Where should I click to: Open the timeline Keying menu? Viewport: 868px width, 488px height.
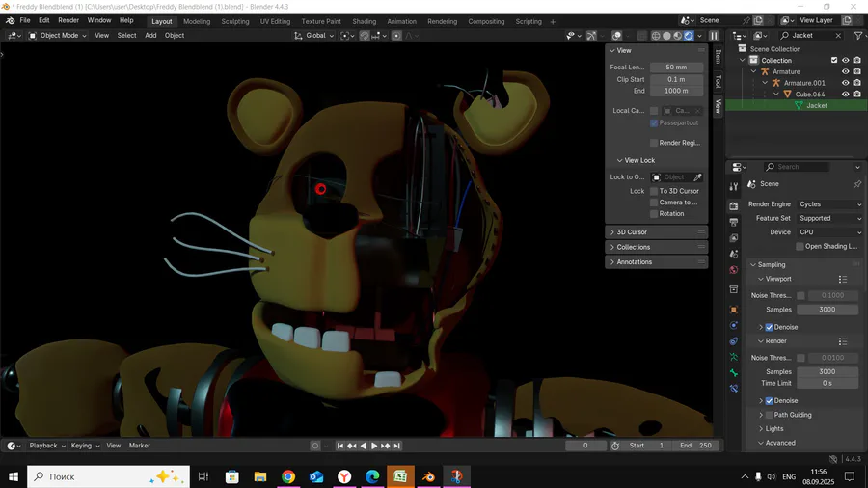click(x=85, y=446)
